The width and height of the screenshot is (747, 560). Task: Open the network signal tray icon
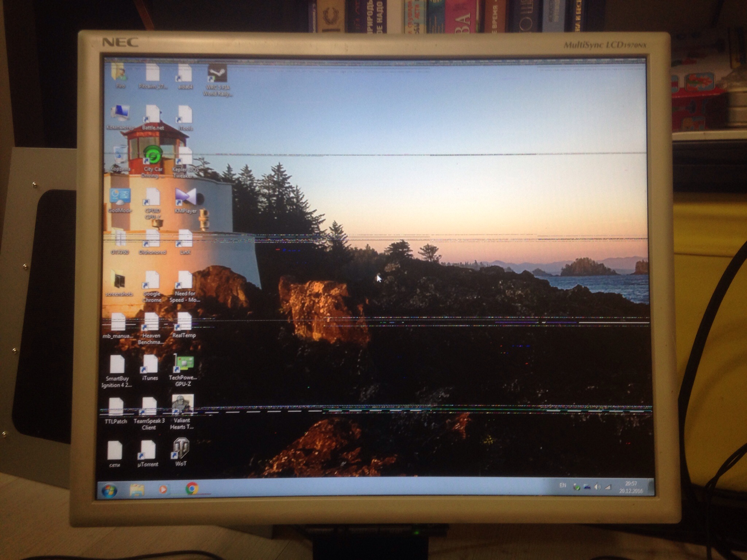point(607,487)
